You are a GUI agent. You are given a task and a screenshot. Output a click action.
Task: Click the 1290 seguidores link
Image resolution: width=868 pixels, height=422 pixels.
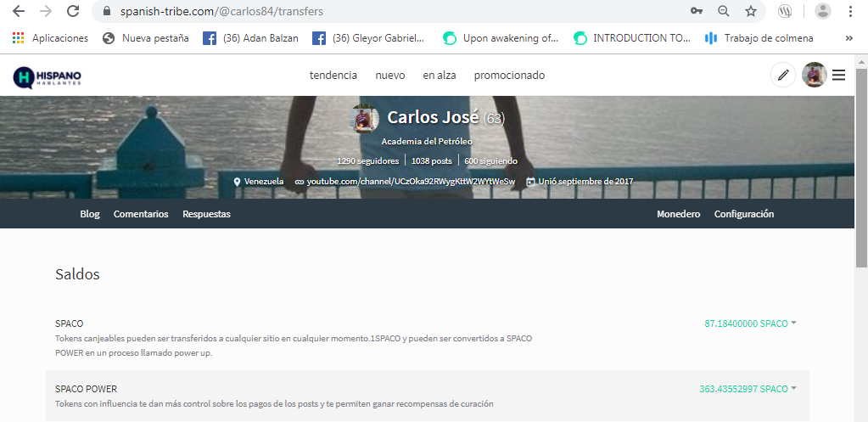(368, 161)
